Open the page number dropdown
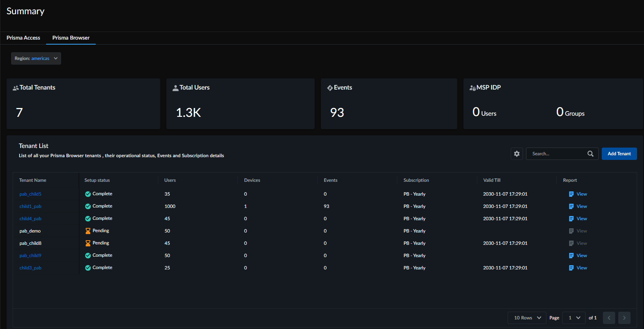The height and width of the screenshot is (329, 644). coord(574,318)
